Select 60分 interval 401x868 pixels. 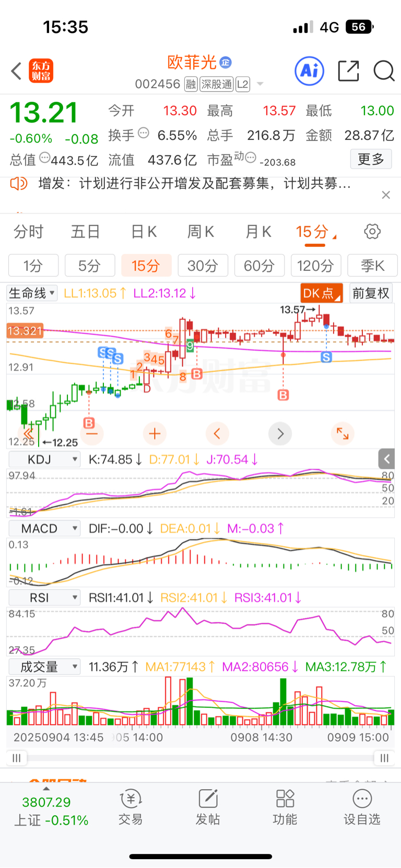coord(260,266)
